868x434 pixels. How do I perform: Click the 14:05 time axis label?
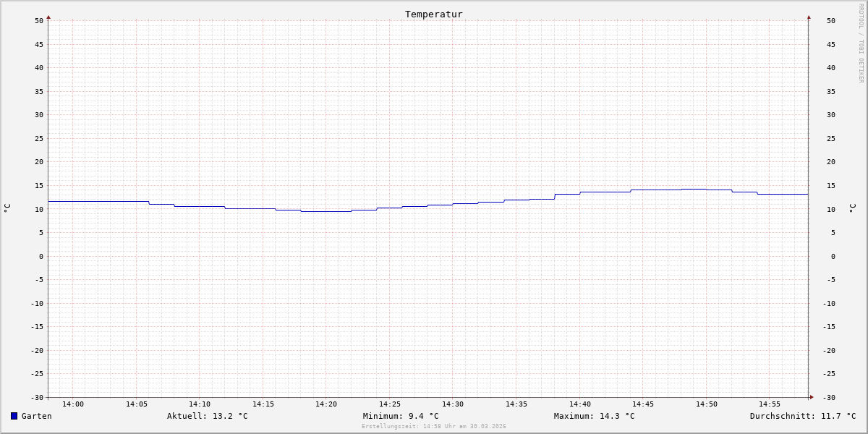click(x=137, y=404)
